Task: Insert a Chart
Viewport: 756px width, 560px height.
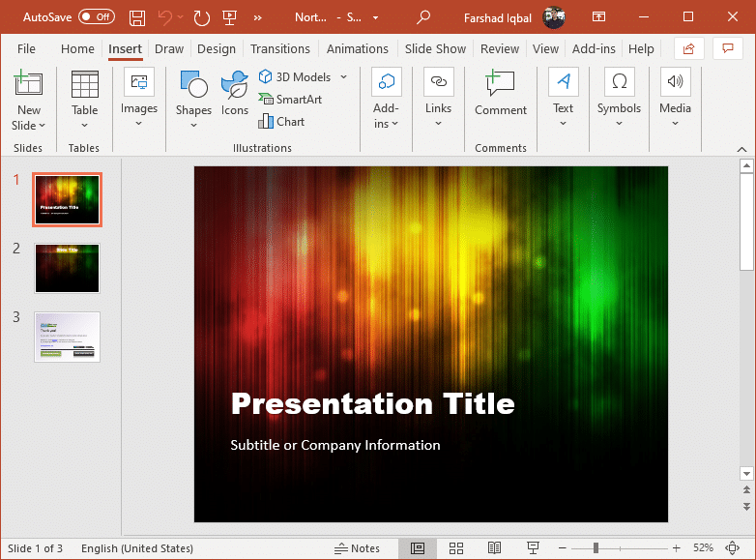Action: click(281, 122)
